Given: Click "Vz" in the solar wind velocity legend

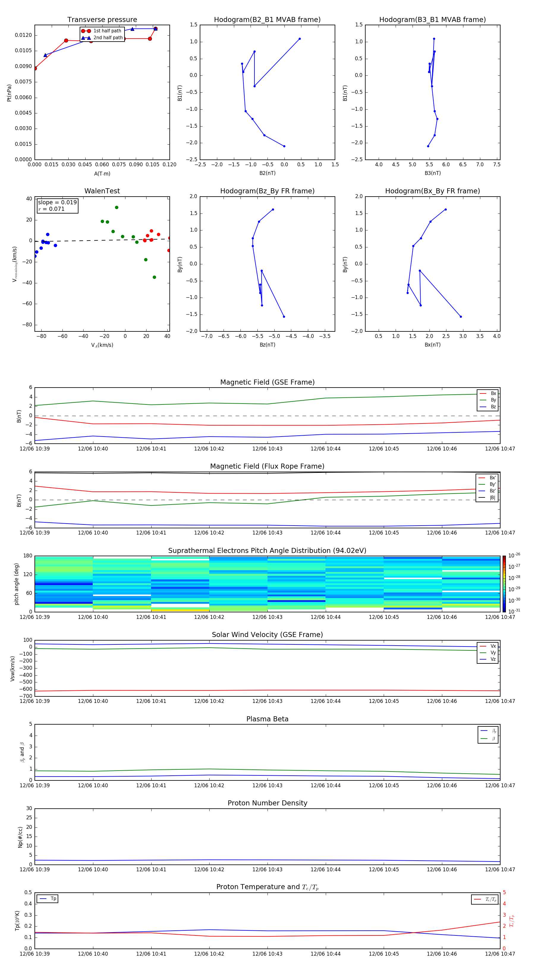Looking at the screenshot, I should [488, 659].
